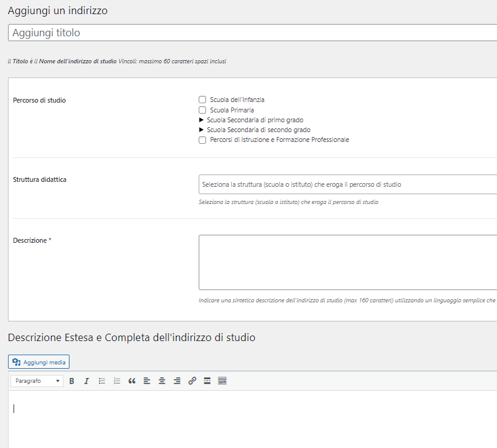The width and height of the screenshot is (497, 448).
Task: Focus the Aggiungi titolo input field
Action: click(252, 33)
